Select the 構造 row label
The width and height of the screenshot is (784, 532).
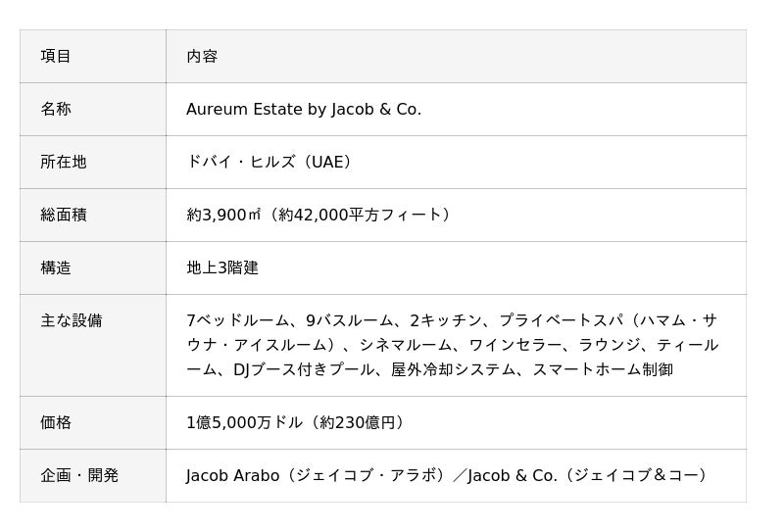[56, 267]
